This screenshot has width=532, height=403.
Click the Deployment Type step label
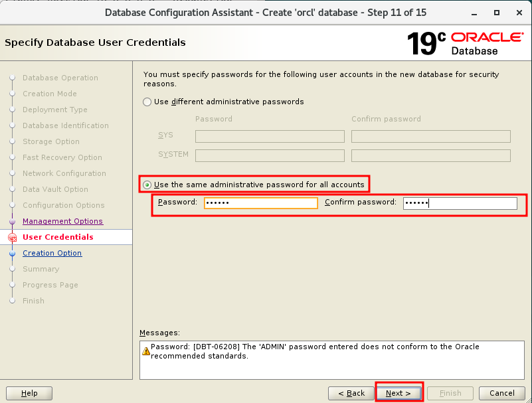click(55, 110)
